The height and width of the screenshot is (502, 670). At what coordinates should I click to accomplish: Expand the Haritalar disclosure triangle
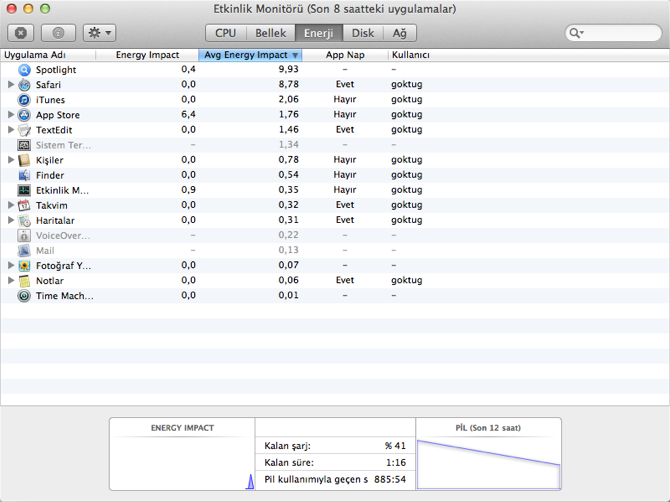click(11, 220)
